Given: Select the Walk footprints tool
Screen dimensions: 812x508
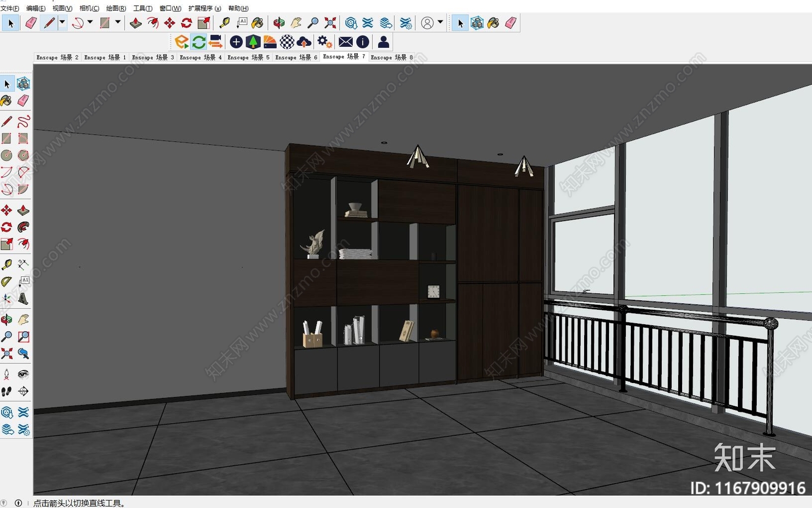Looking at the screenshot, I should click(x=7, y=391).
